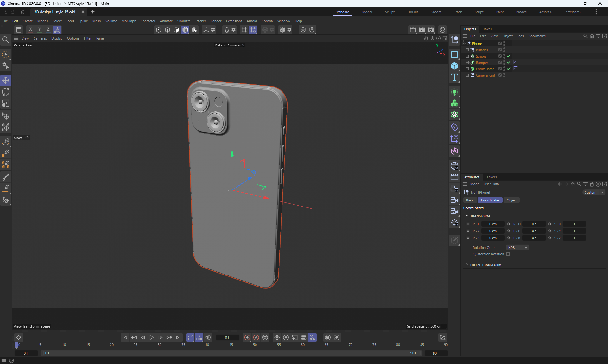
Task: Click the Record Active Objects button
Action: click(x=247, y=337)
